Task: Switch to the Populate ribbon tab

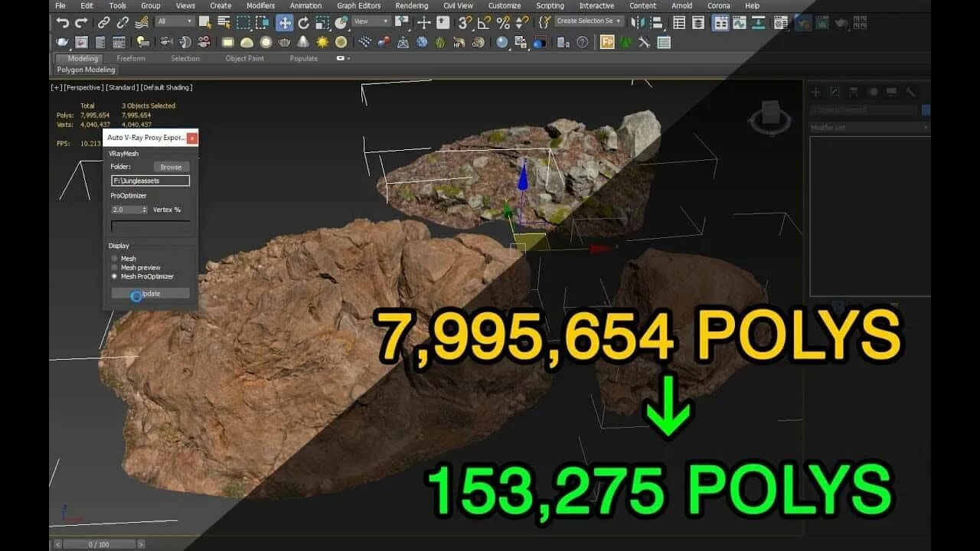Action: tap(304, 59)
